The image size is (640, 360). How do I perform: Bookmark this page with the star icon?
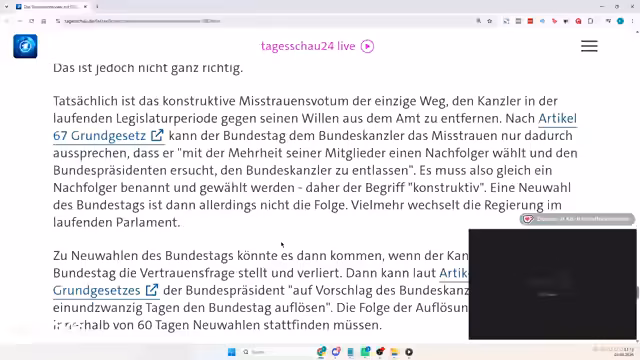(489, 21)
